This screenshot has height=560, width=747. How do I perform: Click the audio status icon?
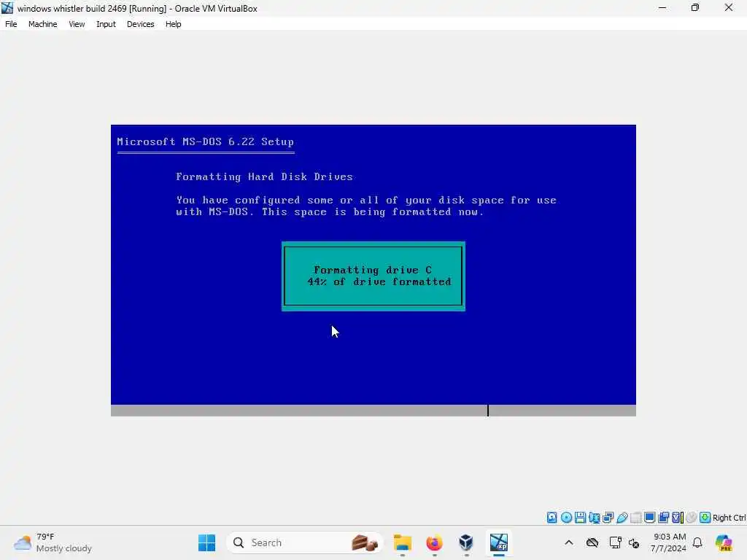(594, 518)
